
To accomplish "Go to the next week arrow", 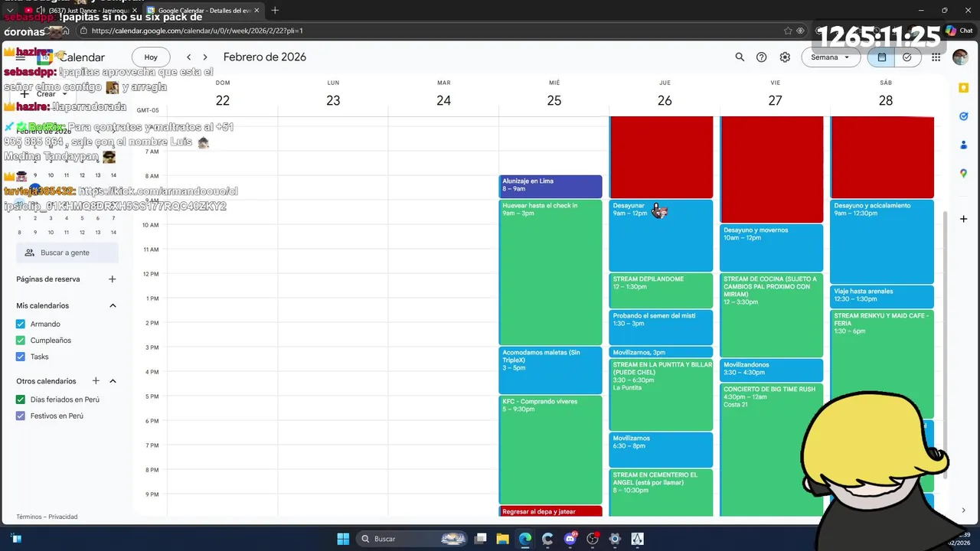I will click(x=205, y=57).
